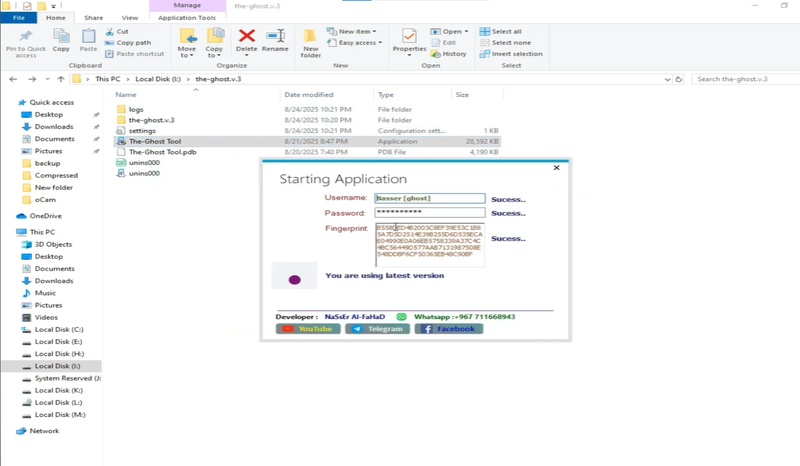Image resolution: width=800 pixels, height=466 pixels.
Task: Open the File tab
Action: click(x=19, y=17)
